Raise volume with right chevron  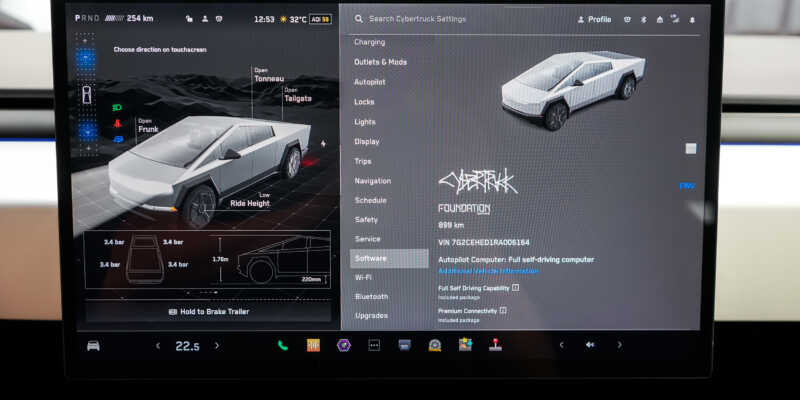click(x=619, y=345)
